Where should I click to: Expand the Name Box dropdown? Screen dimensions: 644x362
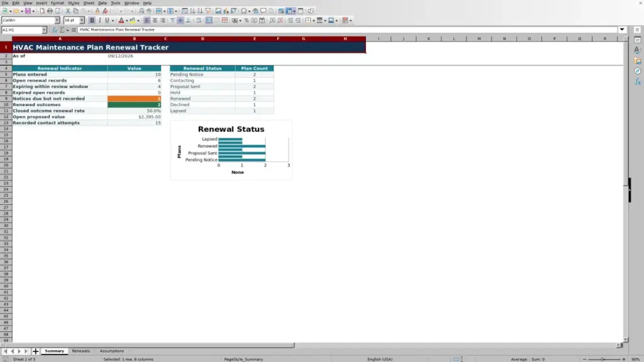pyautogui.click(x=44, y=30)
